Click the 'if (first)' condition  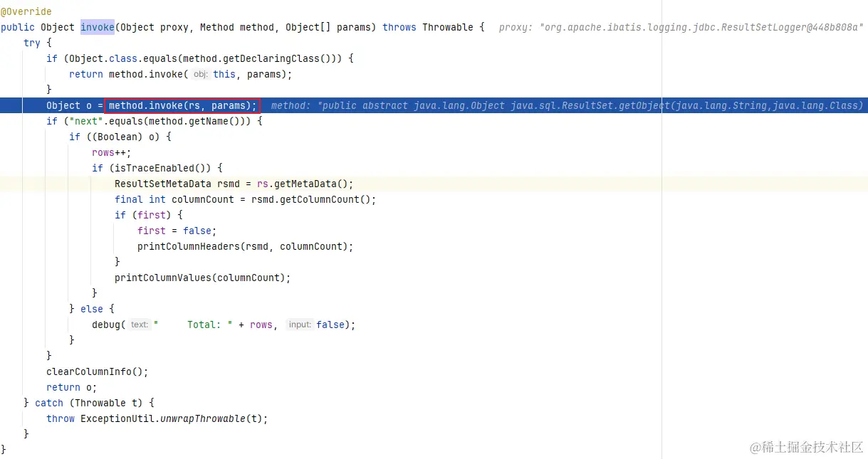[x=143, y=215]
